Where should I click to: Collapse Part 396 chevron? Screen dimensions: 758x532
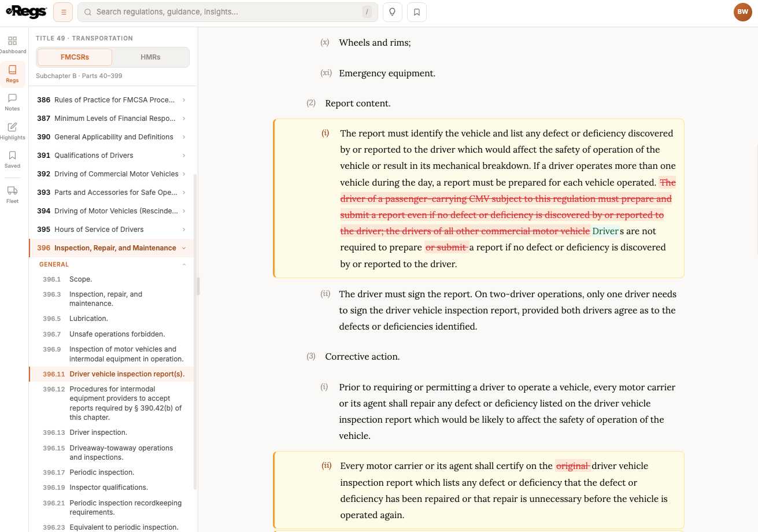(184, 248)
